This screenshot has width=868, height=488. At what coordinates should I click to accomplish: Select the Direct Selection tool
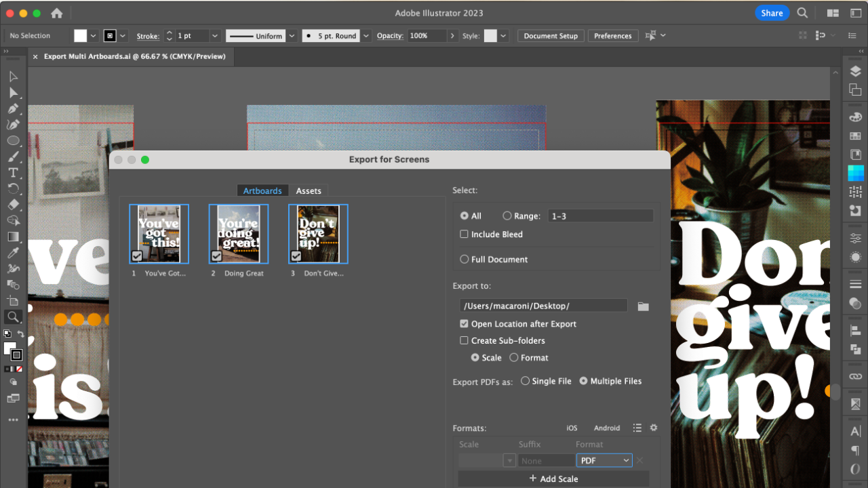click(x=13, y=93)
